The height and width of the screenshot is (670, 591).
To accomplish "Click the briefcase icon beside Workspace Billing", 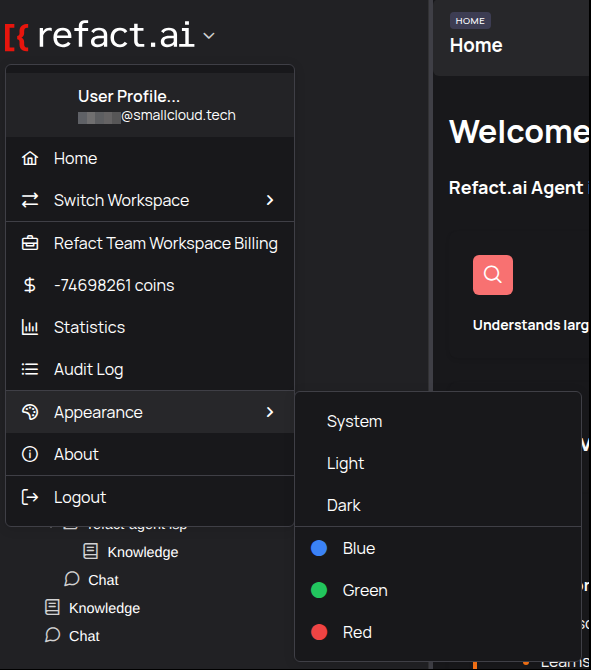I will 30,243.
